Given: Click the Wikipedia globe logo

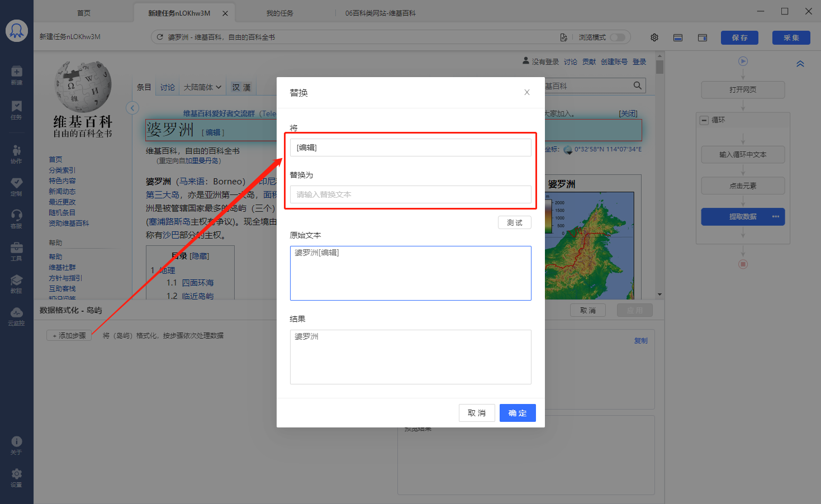Looking at the screenshot, I should (x=83, y=87).
